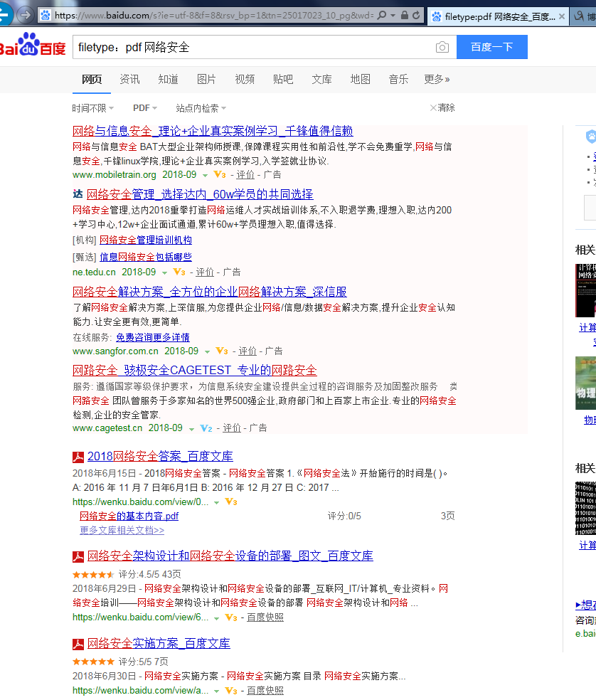Click 评价 on the cagetest.cn result
The image size is (596, 700).
pos(232,428)
